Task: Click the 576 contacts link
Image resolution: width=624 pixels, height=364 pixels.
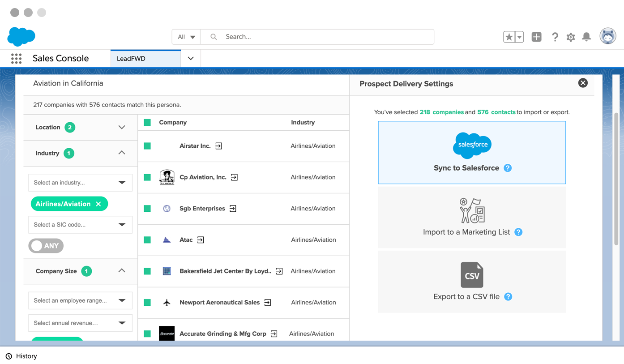Action: (x=496, y=112)
